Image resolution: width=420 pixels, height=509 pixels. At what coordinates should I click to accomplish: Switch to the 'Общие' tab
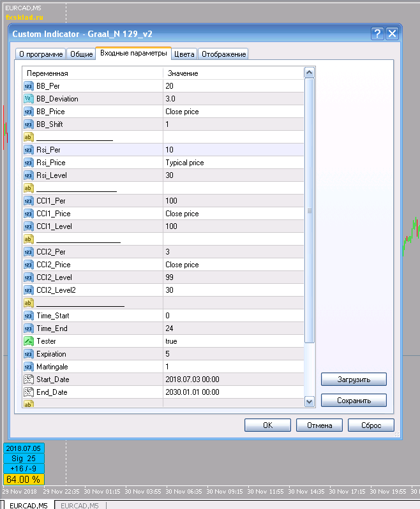click(x=81, y=54)
